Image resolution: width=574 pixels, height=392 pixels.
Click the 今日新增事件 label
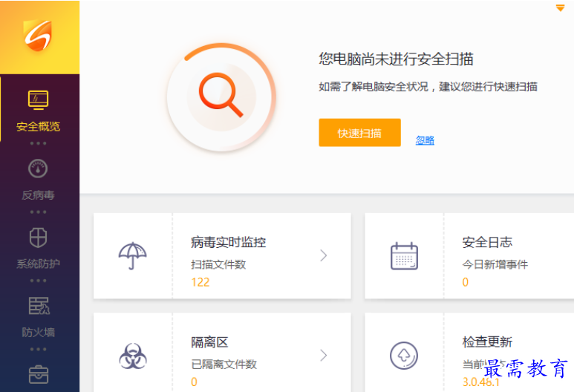click(x=495, y=264)
